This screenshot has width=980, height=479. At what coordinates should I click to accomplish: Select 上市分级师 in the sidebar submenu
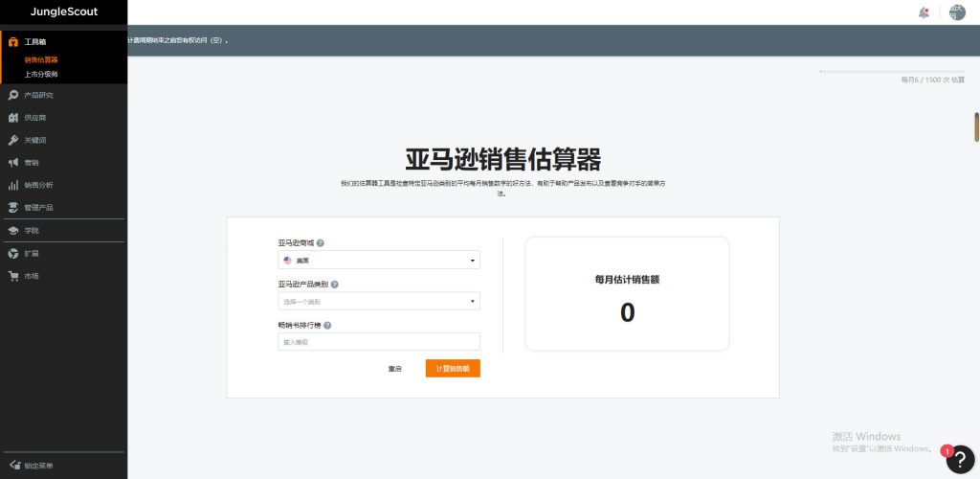pyautogui.click(x=41, y=74)
